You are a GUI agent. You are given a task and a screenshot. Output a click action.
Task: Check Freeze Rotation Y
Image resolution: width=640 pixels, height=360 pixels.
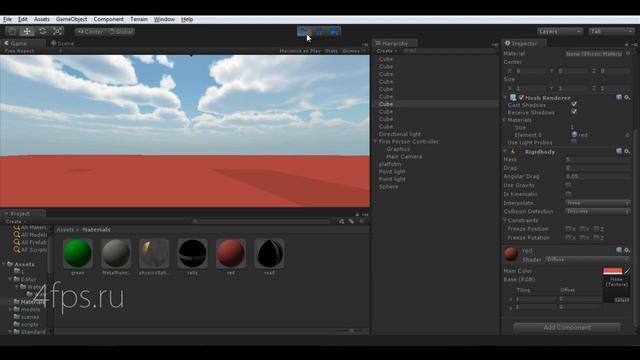582,237
